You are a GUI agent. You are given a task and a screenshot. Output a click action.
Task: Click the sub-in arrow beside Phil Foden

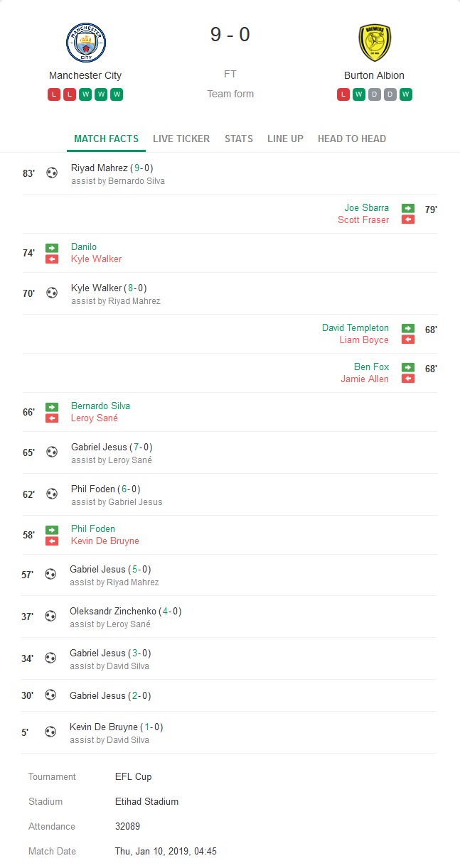(x=52, y=529)
